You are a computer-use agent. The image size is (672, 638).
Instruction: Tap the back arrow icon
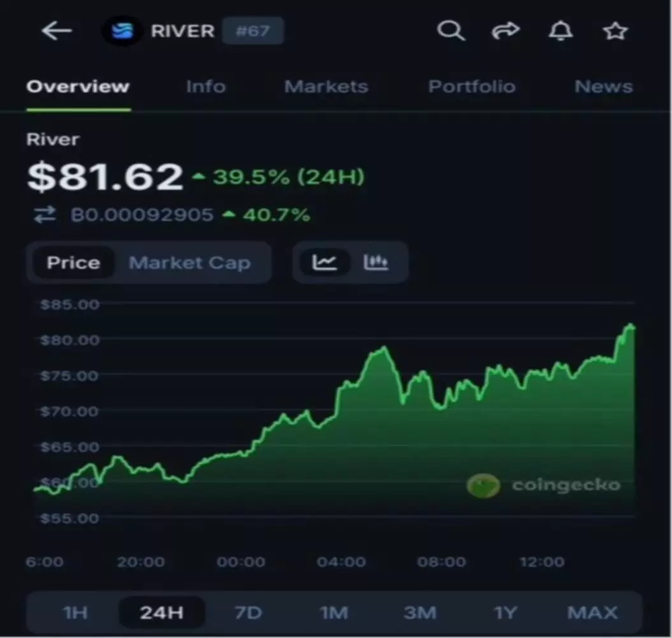click(x=57, y=31)
